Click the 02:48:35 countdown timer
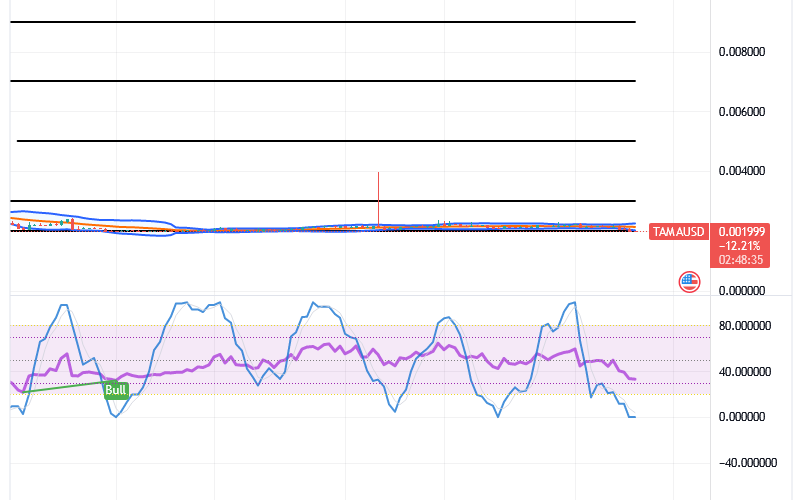This screenshot has height=500, width=802. click(741, 260)
